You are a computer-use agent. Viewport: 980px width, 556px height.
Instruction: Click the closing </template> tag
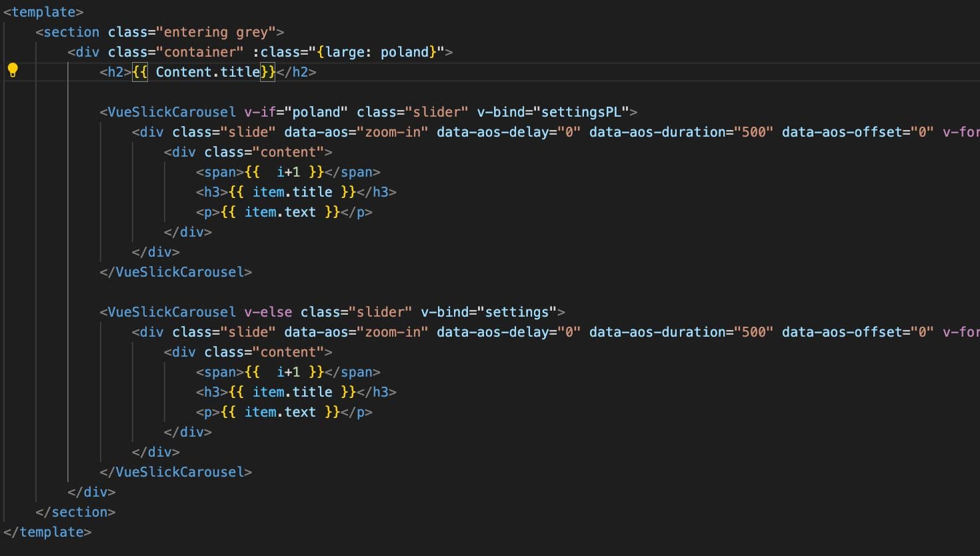coord(47,532)
